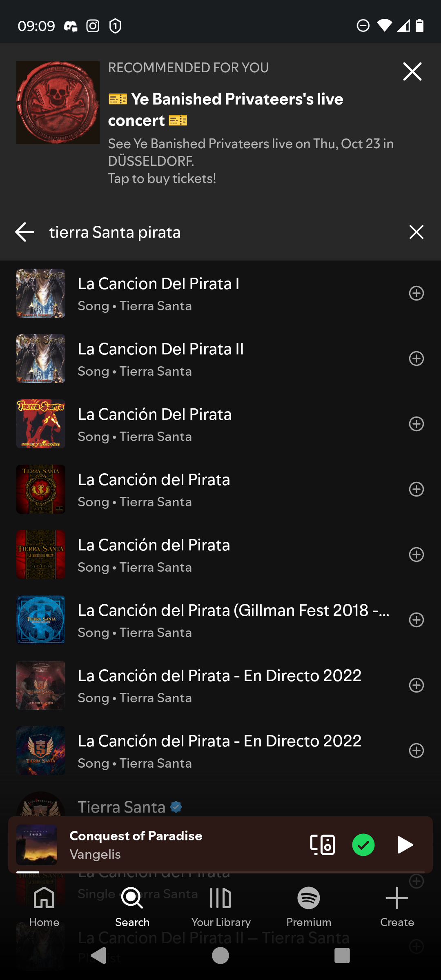Tap the Ye Banished Privateers skull artwork
Viewport: 441px width, 980px height.
point(58,102)
